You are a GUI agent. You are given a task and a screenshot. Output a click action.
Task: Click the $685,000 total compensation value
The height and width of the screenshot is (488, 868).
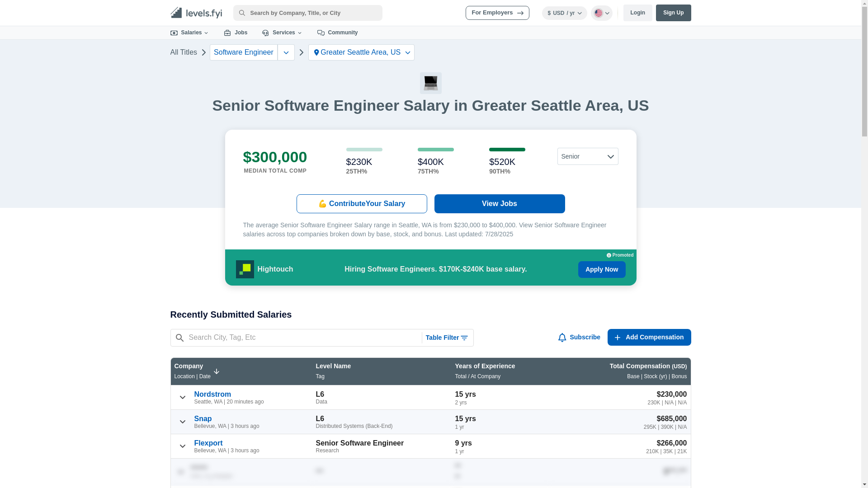(672, 419)
